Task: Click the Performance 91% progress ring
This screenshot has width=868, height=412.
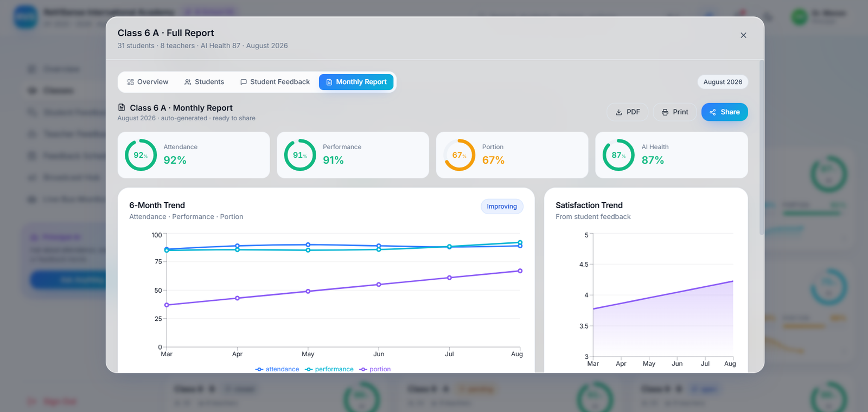Action: pyautogui.click(x=300, y=155)
